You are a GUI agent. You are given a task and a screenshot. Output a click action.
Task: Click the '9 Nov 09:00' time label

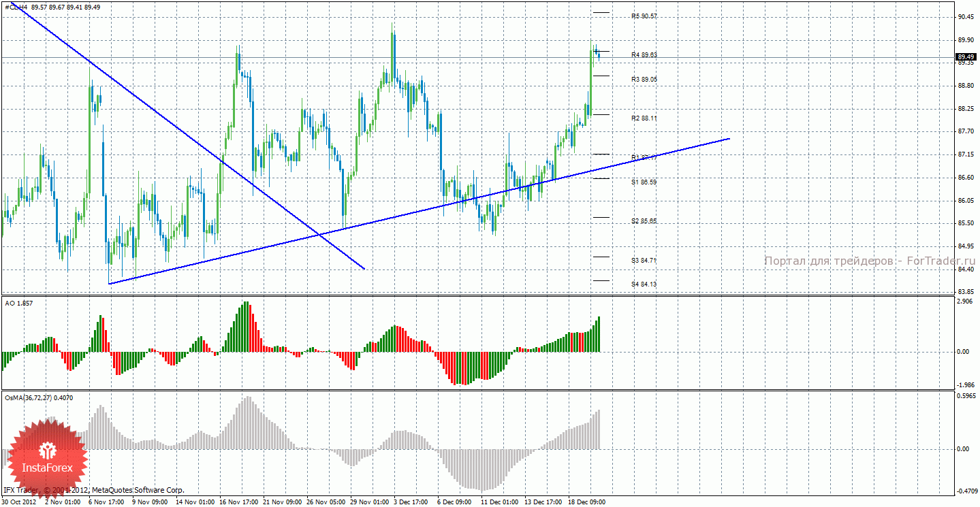pyautogui.click(x=151, y=502)
